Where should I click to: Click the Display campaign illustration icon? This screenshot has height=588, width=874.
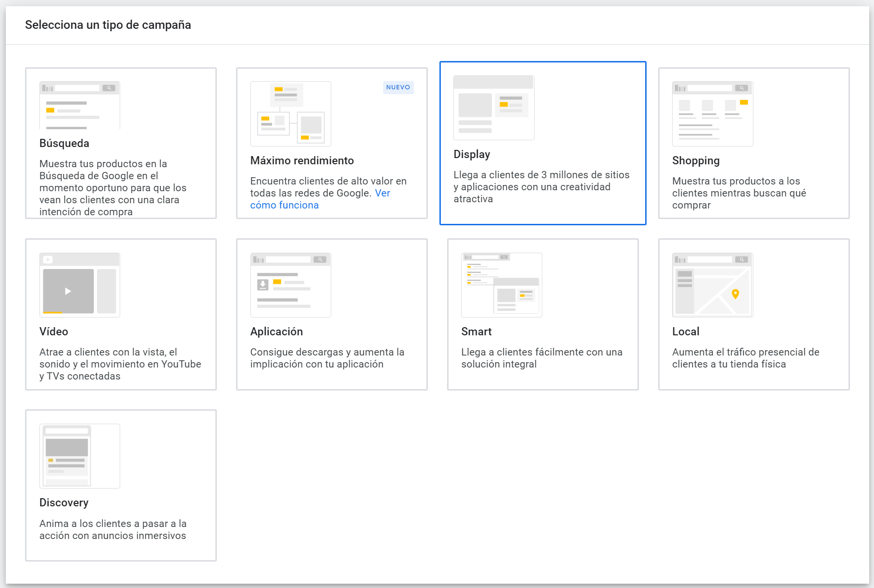tap(494, 108)
